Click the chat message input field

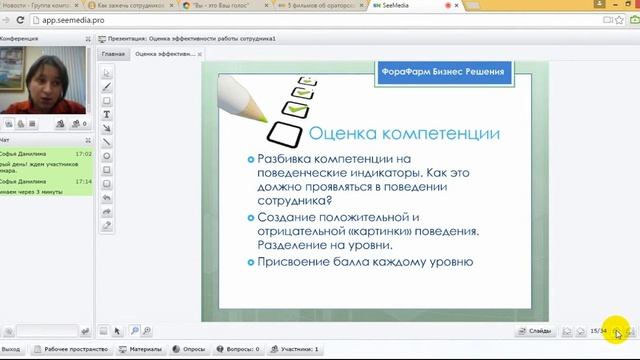[47, 331]
